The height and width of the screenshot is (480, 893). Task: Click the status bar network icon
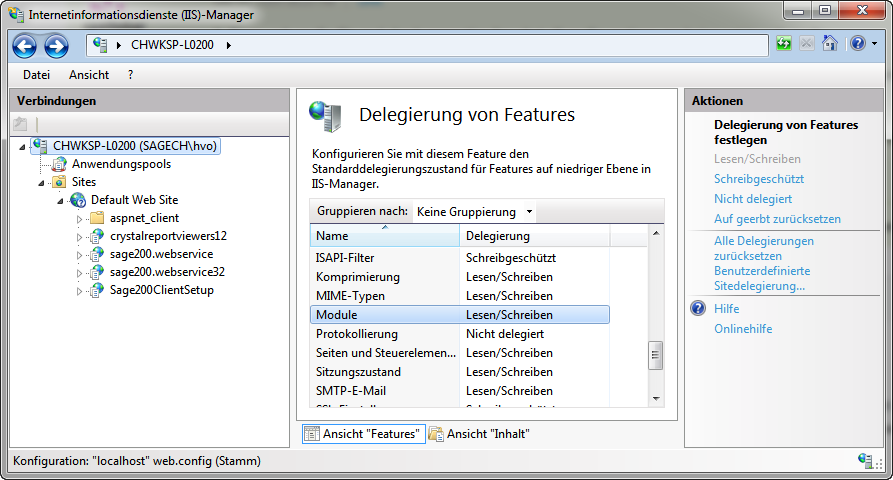865,460
